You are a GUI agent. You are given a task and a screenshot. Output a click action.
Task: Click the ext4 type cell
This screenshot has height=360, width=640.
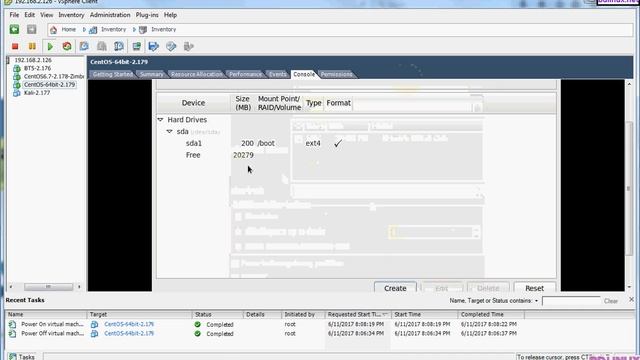tap(313, 143)
